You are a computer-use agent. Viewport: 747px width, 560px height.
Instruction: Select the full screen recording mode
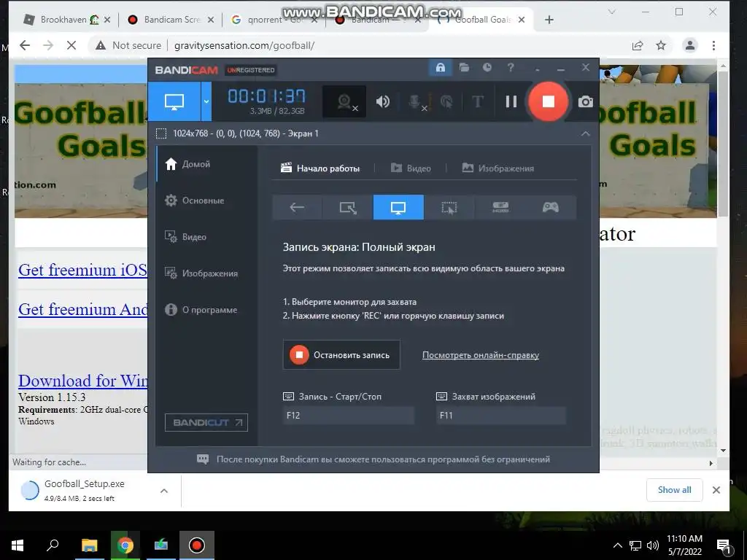398,207
